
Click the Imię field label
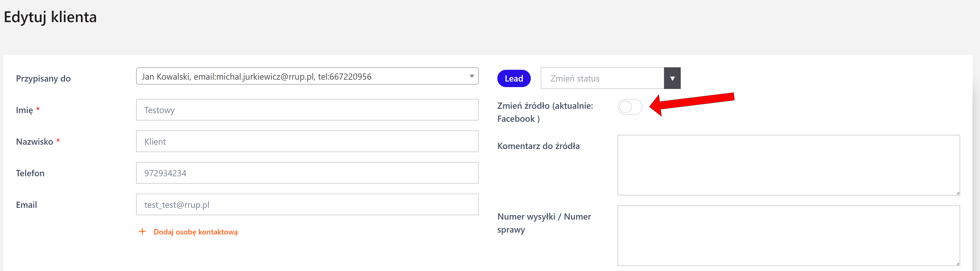[24, 110]
